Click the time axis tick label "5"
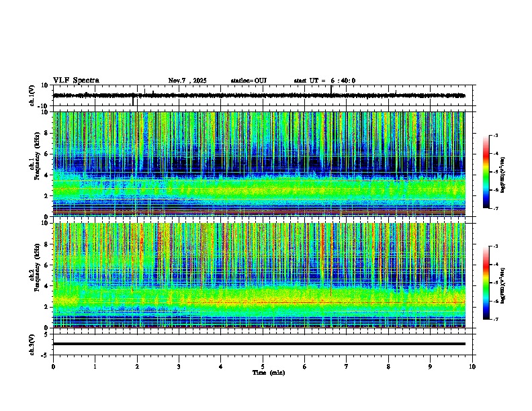 (263, 367)
